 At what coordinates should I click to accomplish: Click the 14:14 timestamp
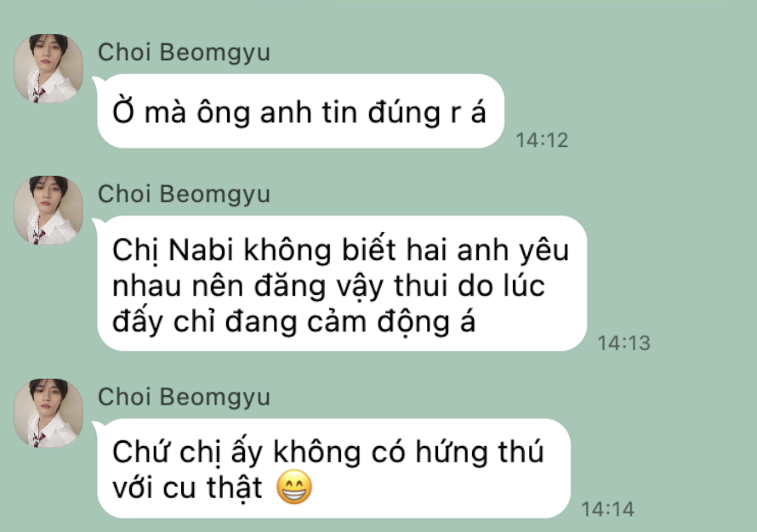[607, 509]
